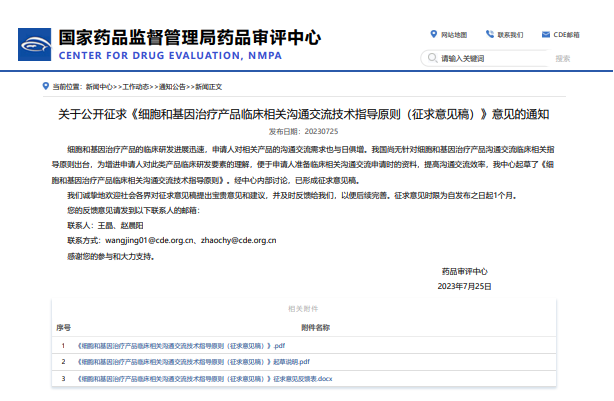The width and height of the screenshot is (614, 401).
Task: Click the 网站地图 map pin icon
Action: click(x=434, y=35)
